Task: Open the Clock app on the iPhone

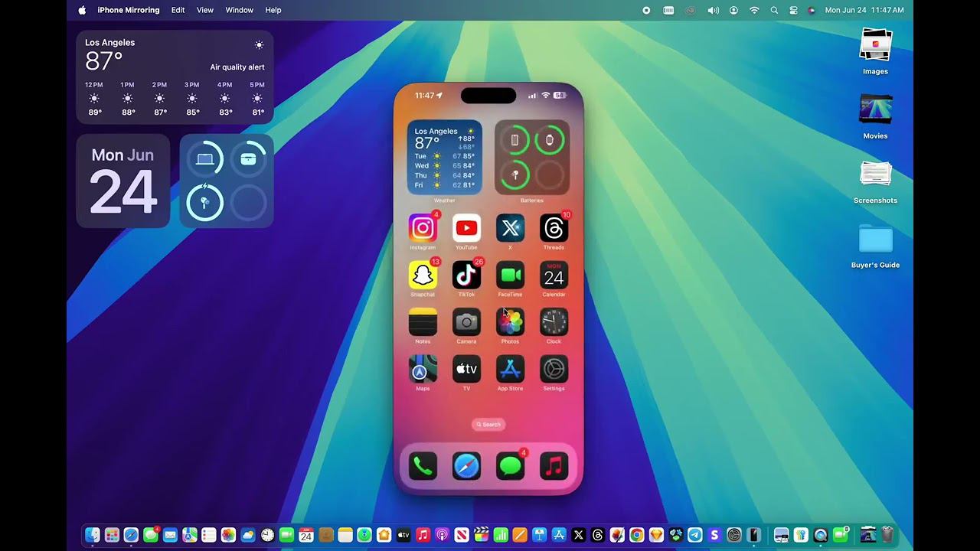Action: tap(554, 322)
